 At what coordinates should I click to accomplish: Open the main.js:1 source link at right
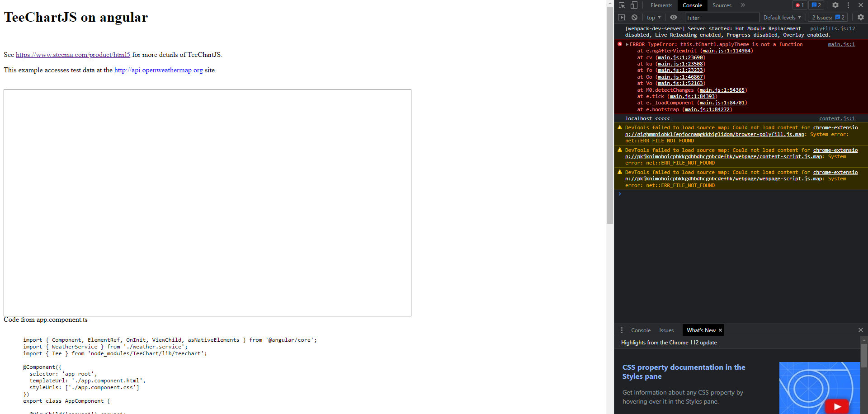click(x=841, y=44)
